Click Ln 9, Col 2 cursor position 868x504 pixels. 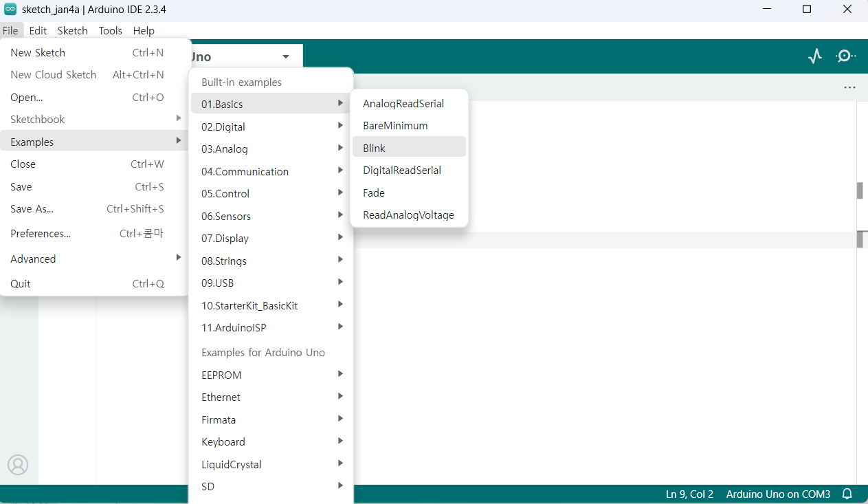point(689,494)
